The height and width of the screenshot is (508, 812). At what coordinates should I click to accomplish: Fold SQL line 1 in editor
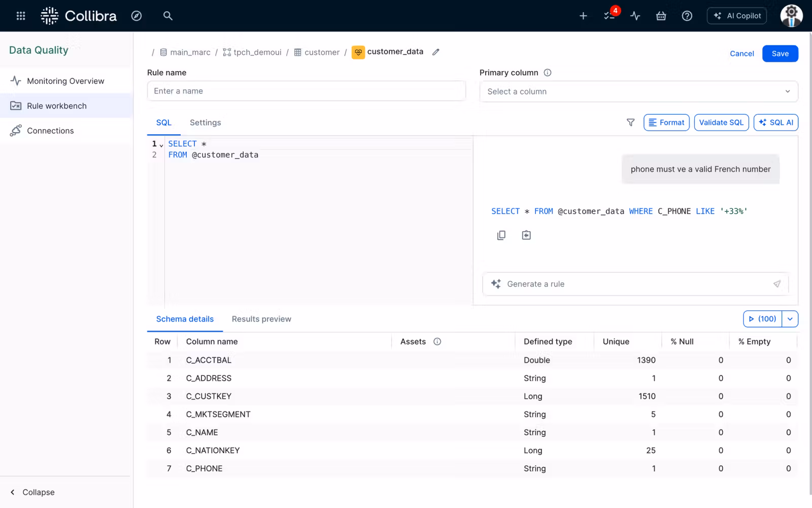161,145
